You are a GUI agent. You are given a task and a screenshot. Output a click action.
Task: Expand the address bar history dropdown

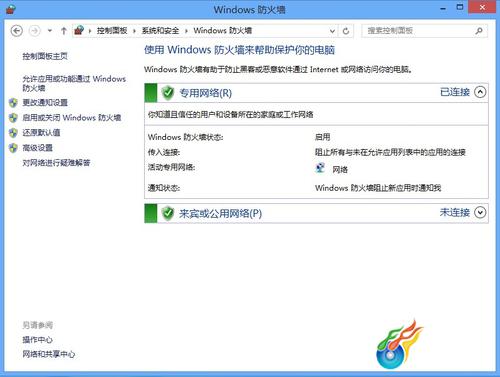point(332,31)
